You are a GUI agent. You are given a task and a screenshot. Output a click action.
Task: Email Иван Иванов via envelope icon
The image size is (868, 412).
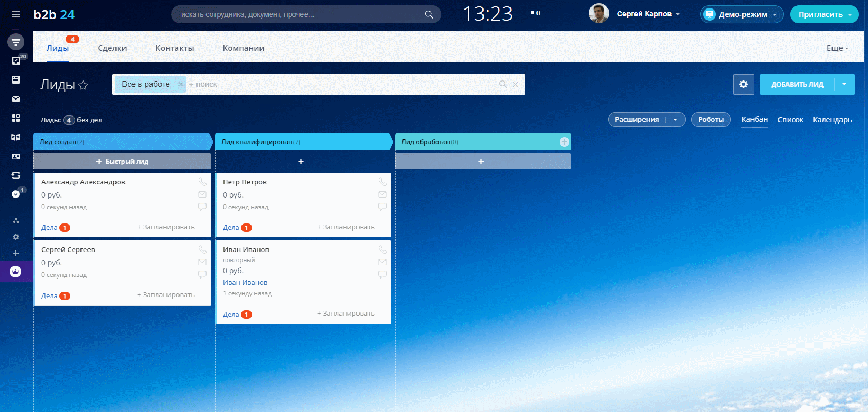click(382, 262)
